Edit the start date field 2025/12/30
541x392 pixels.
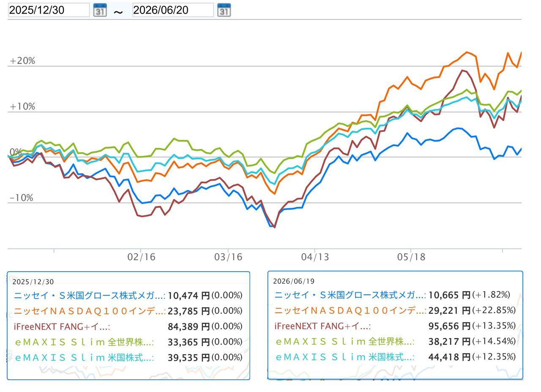[x=49, y=10]
